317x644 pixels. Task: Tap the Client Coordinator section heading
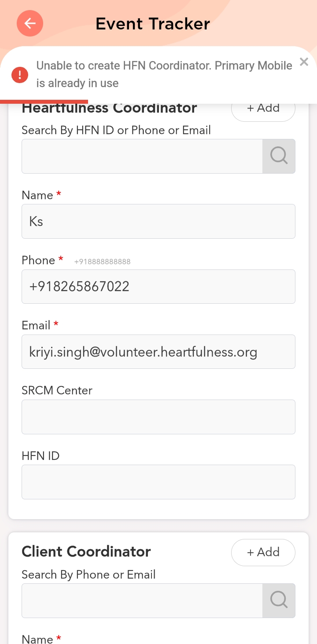click(x=86, y=552)
